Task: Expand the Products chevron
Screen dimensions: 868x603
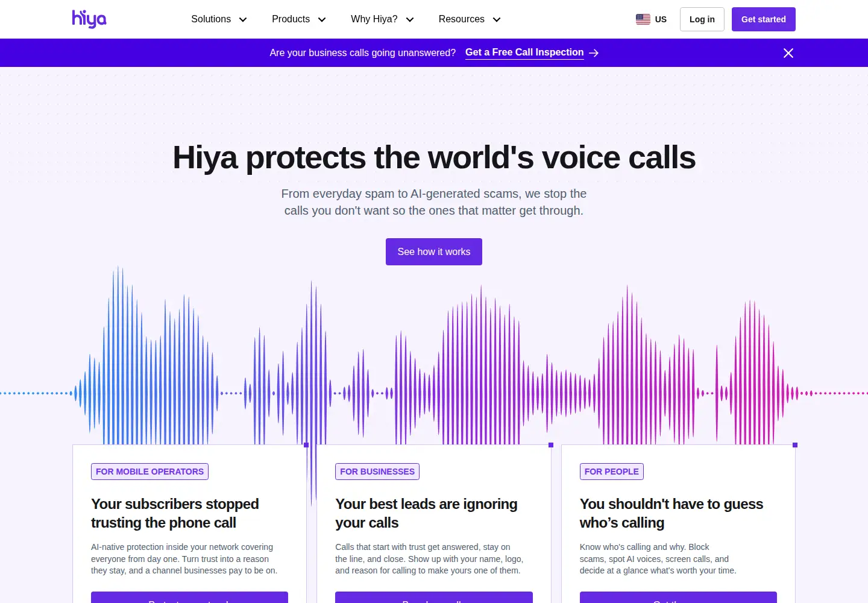Action: [322, 19]
